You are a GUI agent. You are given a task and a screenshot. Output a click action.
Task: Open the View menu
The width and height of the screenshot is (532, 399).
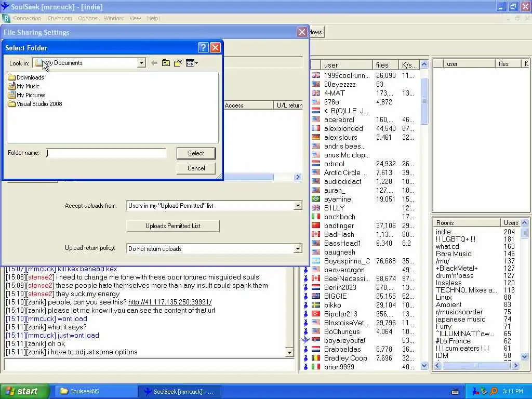click(x=135, y=18)
